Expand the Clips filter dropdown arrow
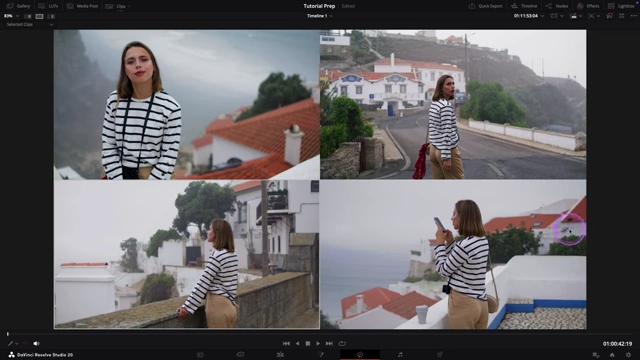Viewport: 640px width, 360px height. coord(129,6)
